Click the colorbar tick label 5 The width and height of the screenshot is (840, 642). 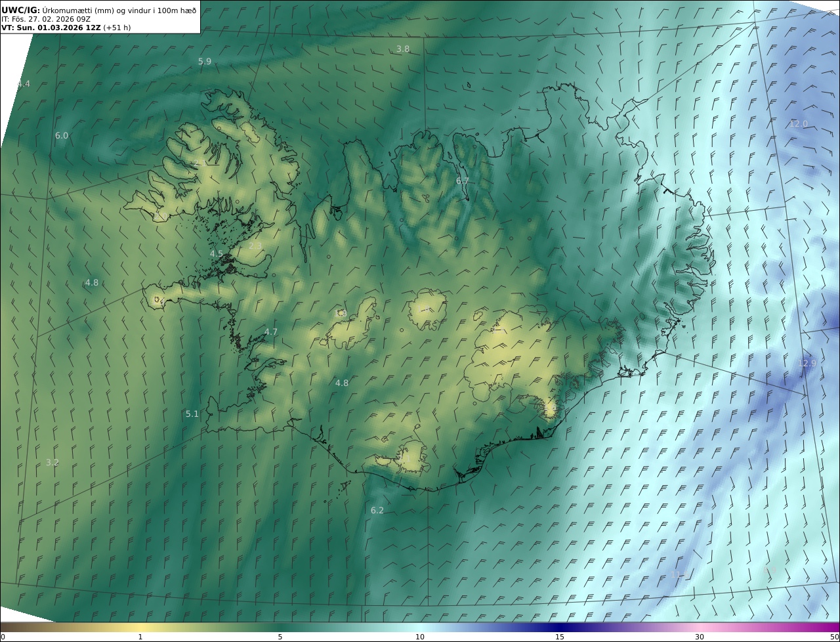[280, 637]
